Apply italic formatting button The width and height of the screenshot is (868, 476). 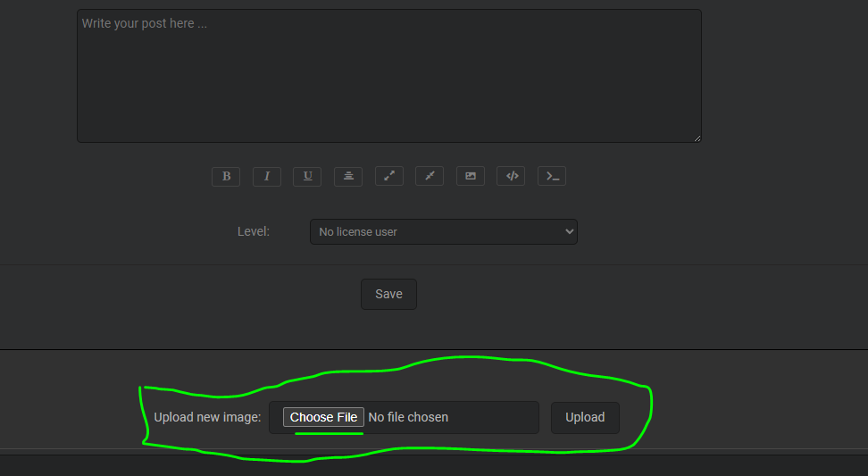tap(267, 176)
